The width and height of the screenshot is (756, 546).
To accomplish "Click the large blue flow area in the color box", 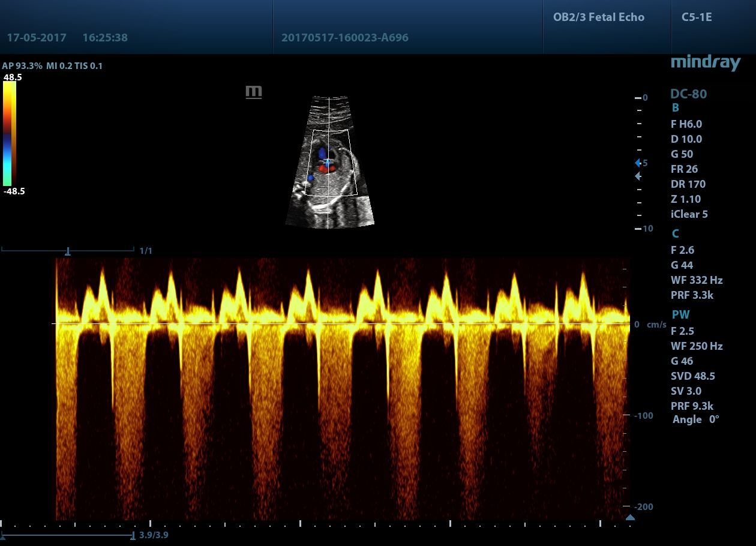I will pyautogui.click(x=322, y=152).
